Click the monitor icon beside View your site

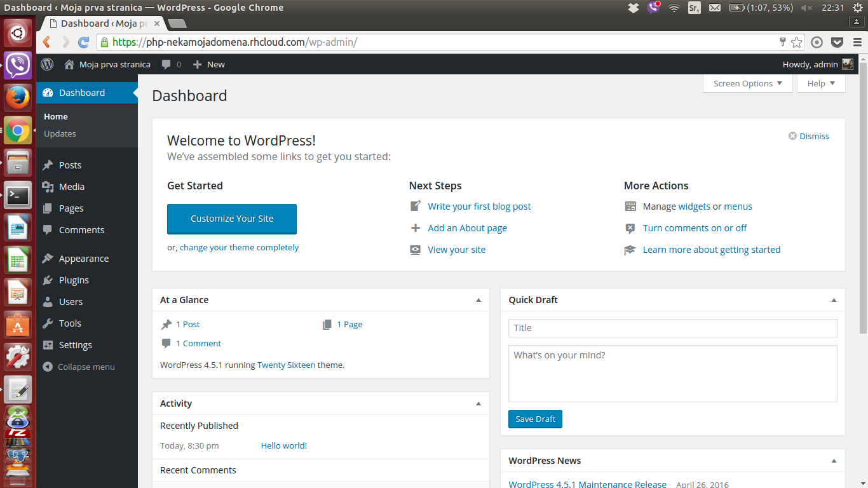coord(416,250)
